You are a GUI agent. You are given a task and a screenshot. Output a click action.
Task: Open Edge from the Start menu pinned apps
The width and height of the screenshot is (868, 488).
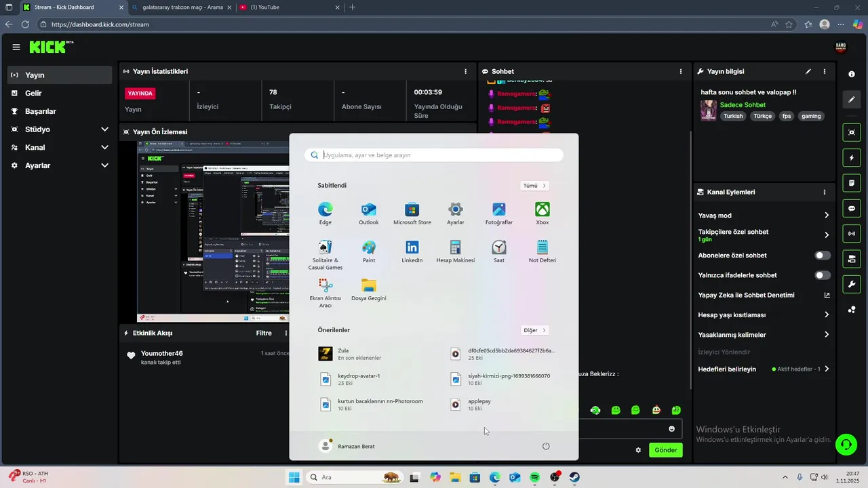325,213
